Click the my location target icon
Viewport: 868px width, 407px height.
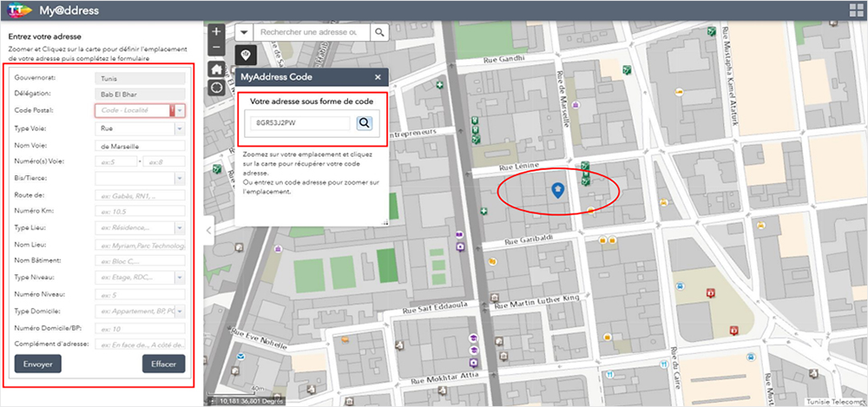[216, 88]
